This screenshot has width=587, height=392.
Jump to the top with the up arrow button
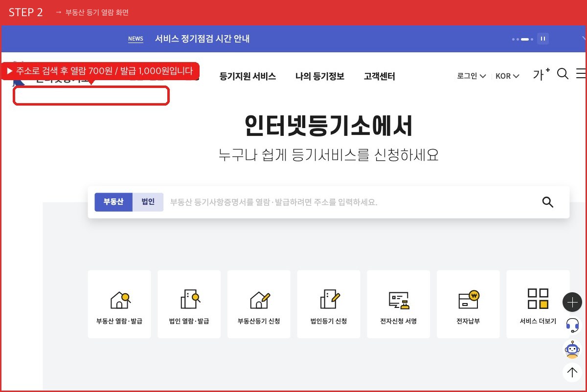tap(572, 372)
